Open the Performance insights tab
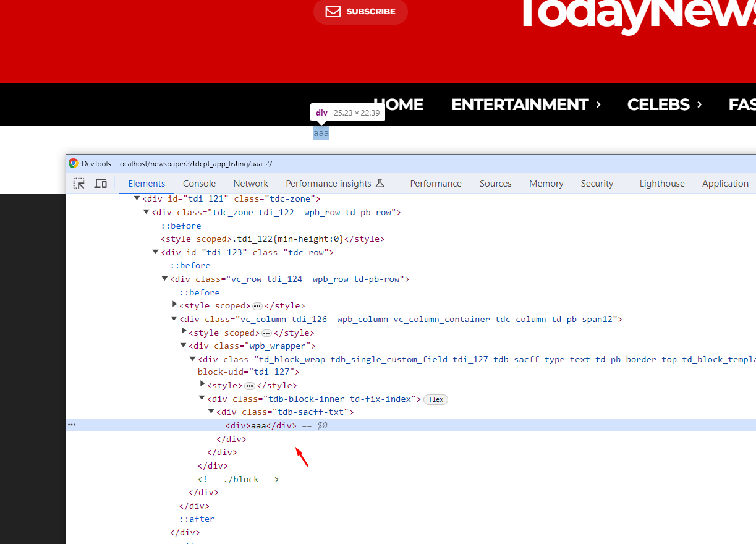This screenshot has width=756, height=544. [x=328, y=184]
